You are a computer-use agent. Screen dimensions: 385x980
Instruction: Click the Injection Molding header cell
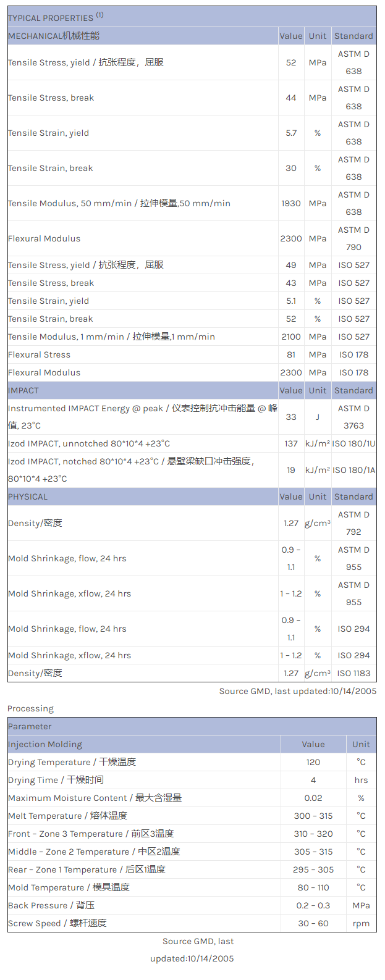point(45,744)
